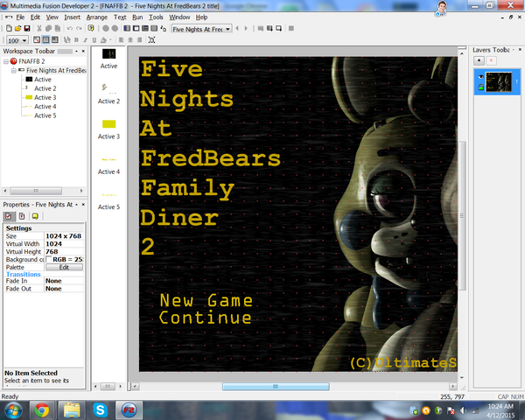
Task: Go to the next frame arrow
Action: pos(246,29)
